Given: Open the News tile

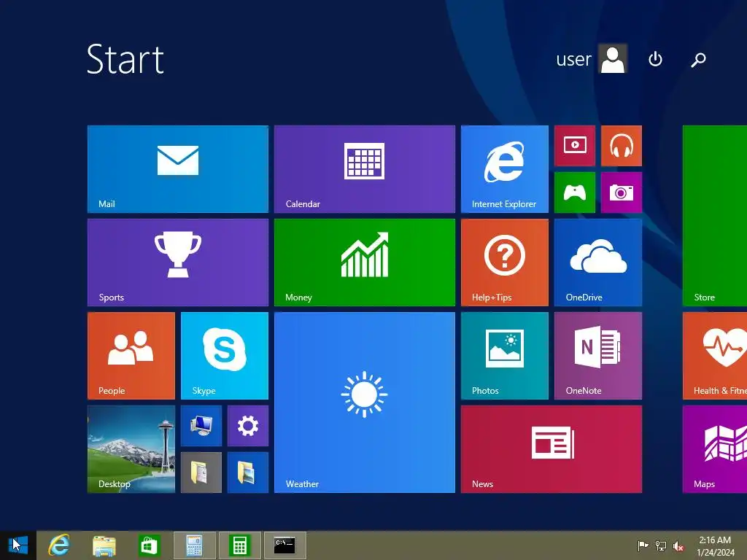Looking at the screenshot, I should 551,449.
